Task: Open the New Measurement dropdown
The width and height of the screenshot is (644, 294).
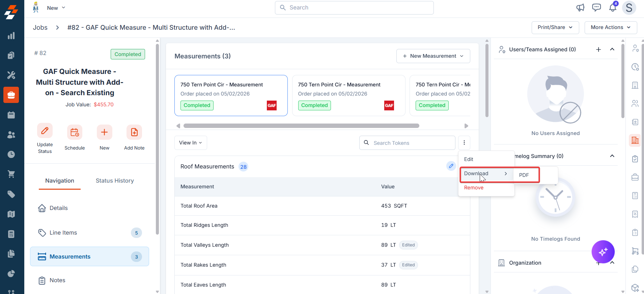Action: [x=433, y=56]
